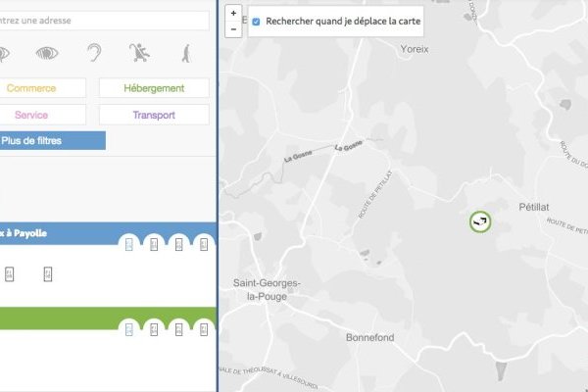Toggle the Transport category filter
588x392 pixels.
click(x=154, y=115)
